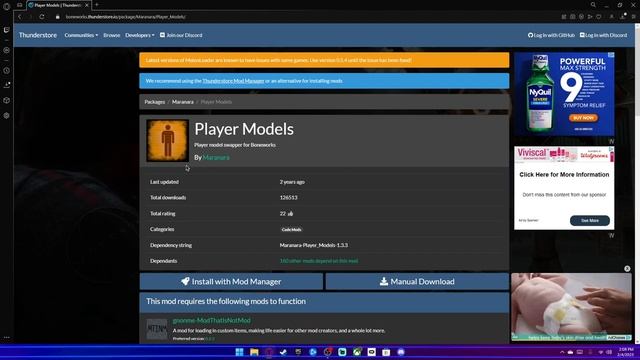
Task: Open the Windows Start button
Action: coord(239,352)
